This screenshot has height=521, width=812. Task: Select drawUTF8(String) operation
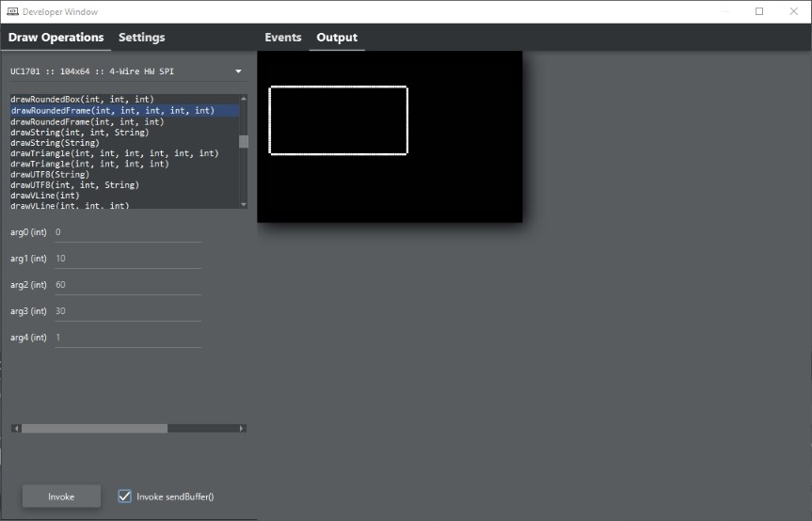coord(125,174)
